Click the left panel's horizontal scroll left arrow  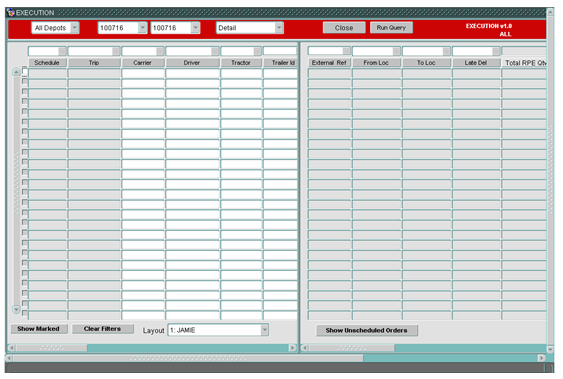click(x=11, y=347)
